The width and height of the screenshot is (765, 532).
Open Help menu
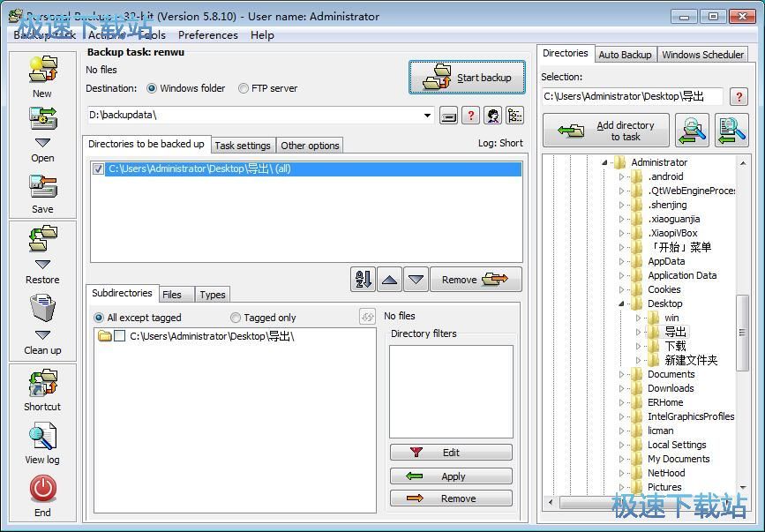262,35
